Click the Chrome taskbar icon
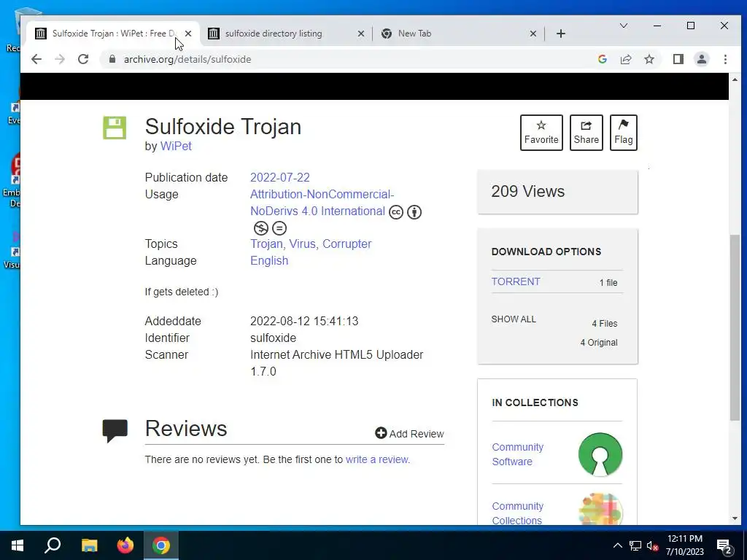The height and width of the screenshot is (560, 747). pyautogui.click(x=161, y=545)
